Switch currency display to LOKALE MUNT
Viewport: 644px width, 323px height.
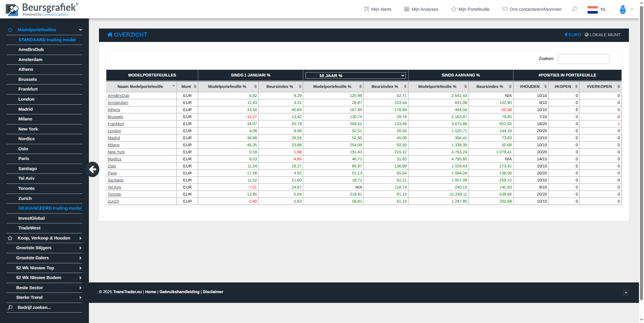coord(602,35)
